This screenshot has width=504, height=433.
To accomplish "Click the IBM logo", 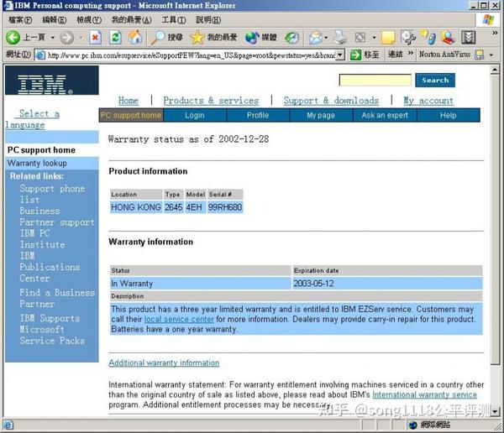I will (x=52, y=81).
